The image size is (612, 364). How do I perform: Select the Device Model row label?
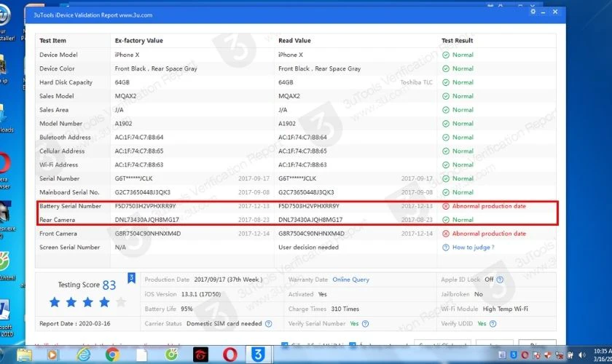click(x=58, y=55)
